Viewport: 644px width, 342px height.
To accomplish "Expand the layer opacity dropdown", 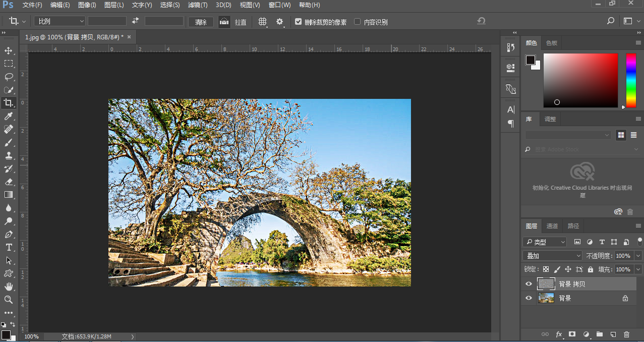I will (637, 256).
